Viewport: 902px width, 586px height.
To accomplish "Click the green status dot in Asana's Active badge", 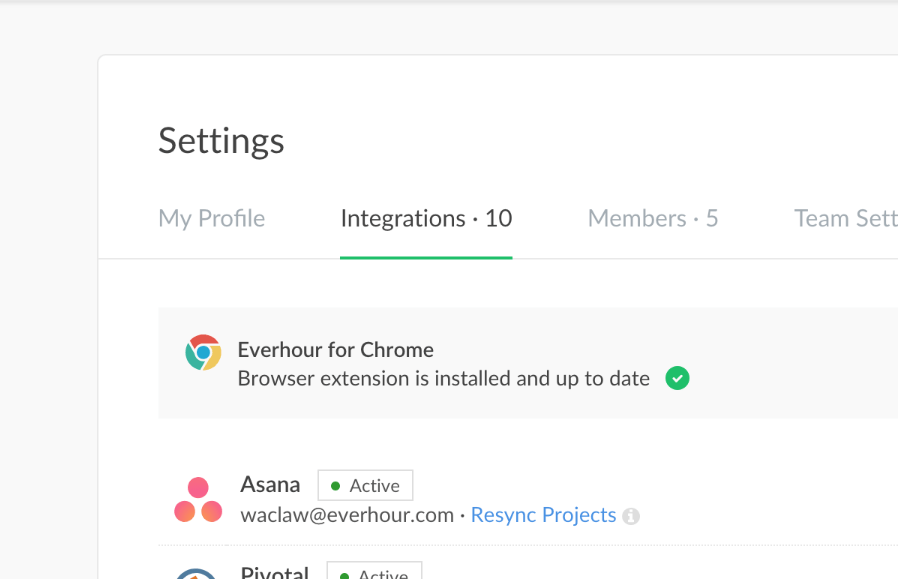I will coord(334,485).
